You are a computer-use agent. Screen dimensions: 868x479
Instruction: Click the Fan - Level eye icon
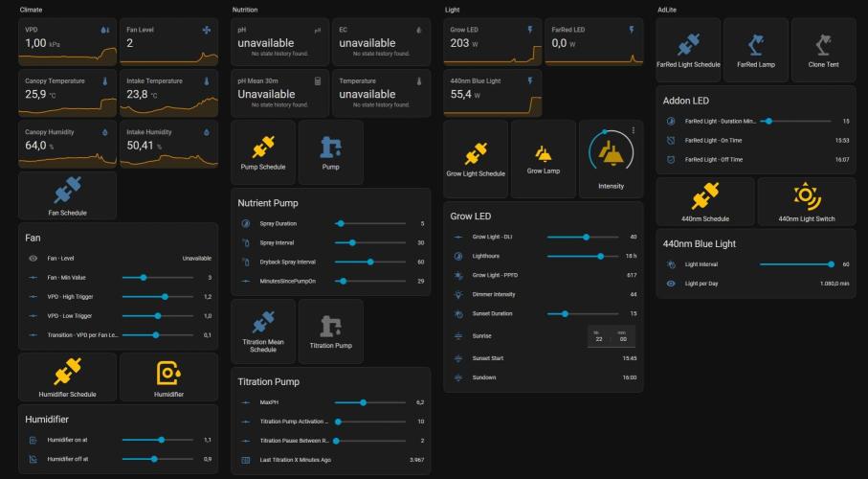click(x=33, y=259)
